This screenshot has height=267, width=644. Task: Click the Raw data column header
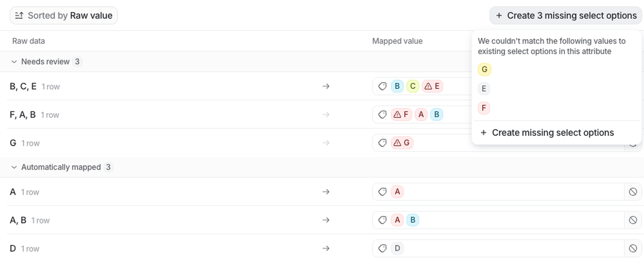29,41
